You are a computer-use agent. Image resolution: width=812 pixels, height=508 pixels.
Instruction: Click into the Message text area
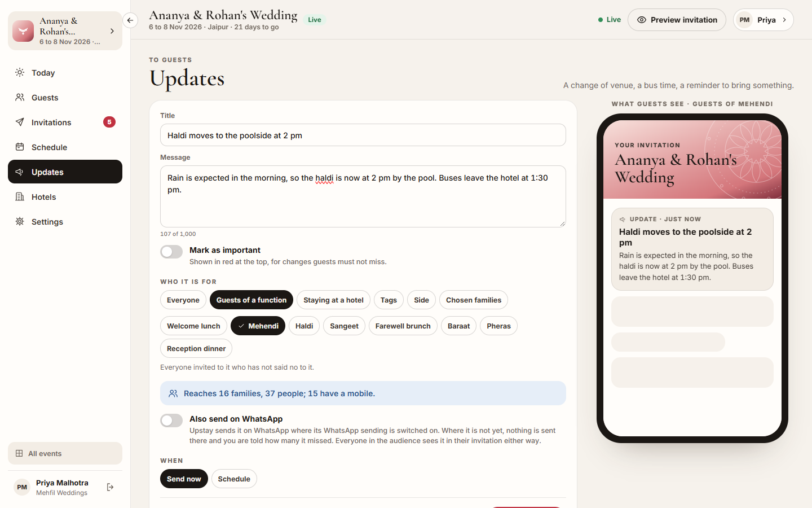click(x=363, y=196)
